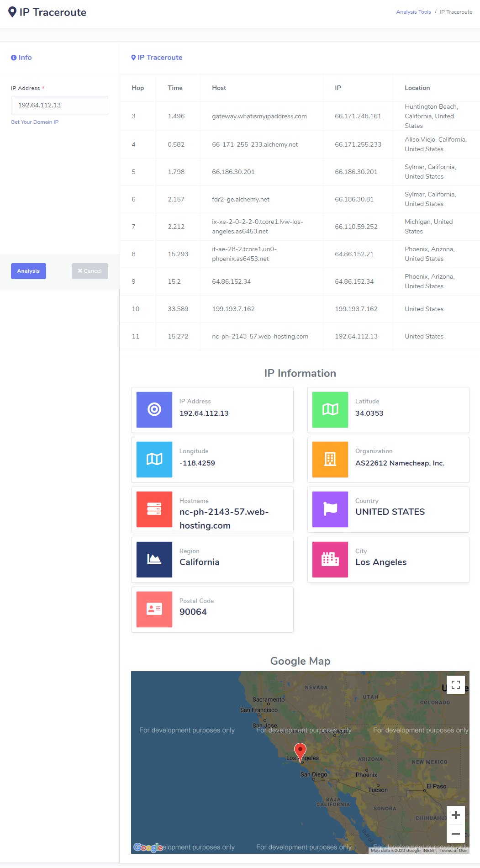Image resolution: width=480 pixels, height=868 pixels.
Task: Click the Google logo on the map
Action: [x=148, y=847]
